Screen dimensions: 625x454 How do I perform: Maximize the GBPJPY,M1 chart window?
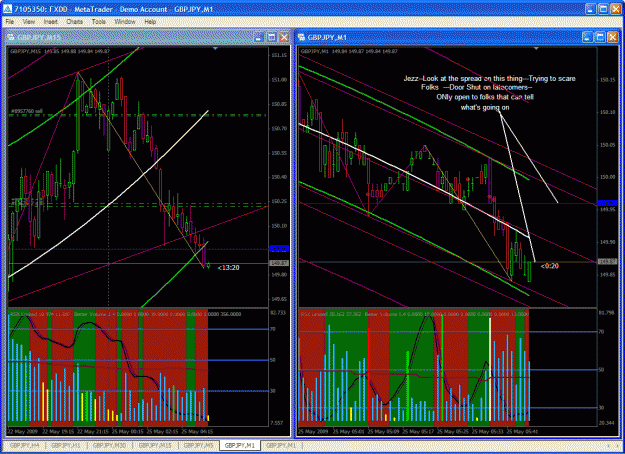pos(600,37)
